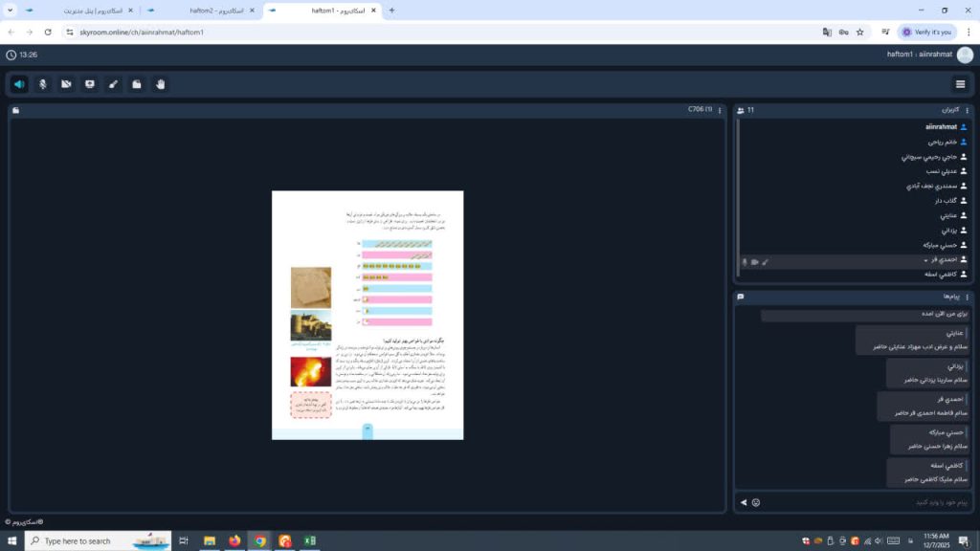This screenshot has height=551, width=980.
Task: Raise your hand using the hand icon
Action: click(x=161, y=84)
